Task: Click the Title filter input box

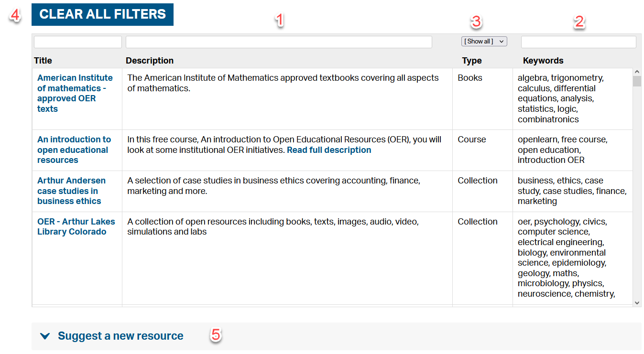Action: (x=77, y=42)
